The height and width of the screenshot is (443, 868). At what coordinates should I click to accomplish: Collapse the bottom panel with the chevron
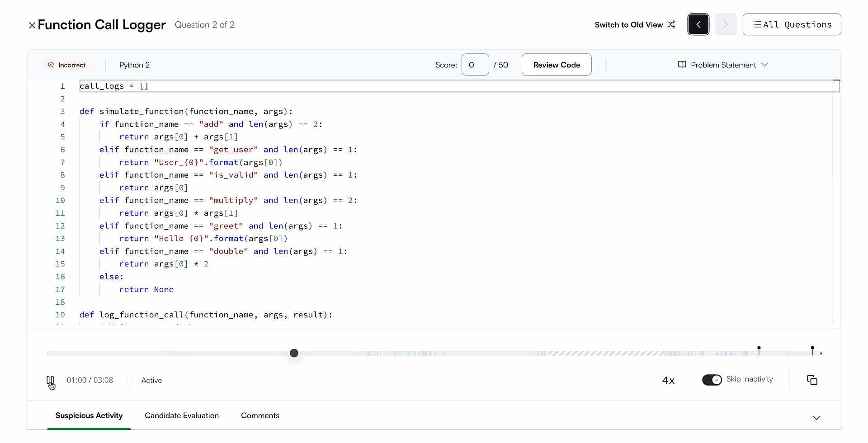click(816, 418)
